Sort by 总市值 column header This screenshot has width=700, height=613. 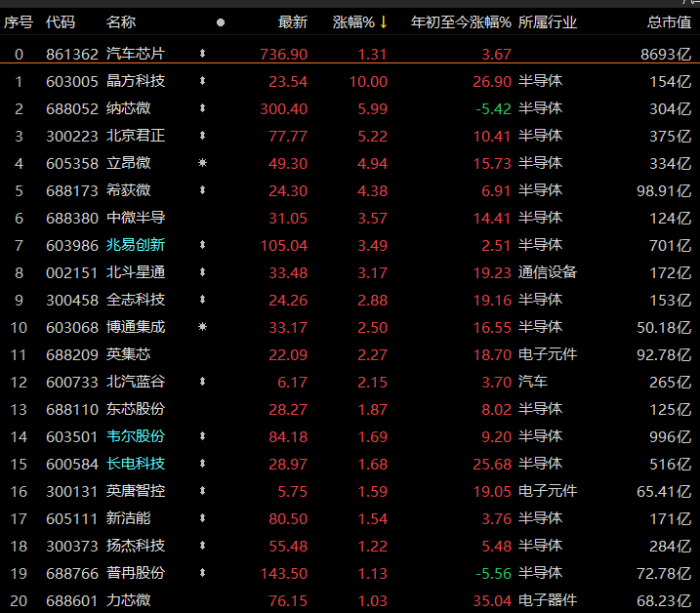pos(669,21)
